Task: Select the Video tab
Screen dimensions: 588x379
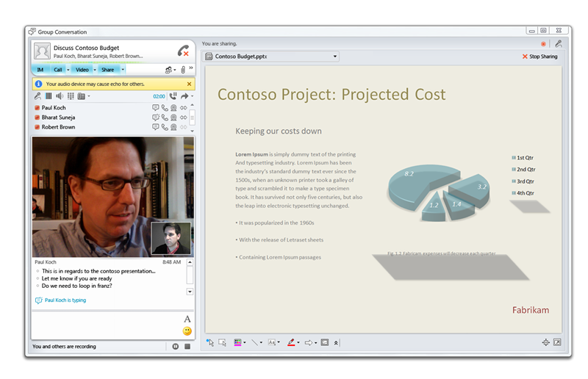Action: (x=82, y=70)
